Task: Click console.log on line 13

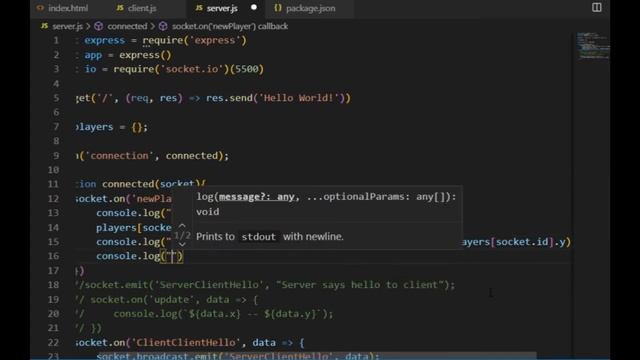Action: tap(128, 213)
